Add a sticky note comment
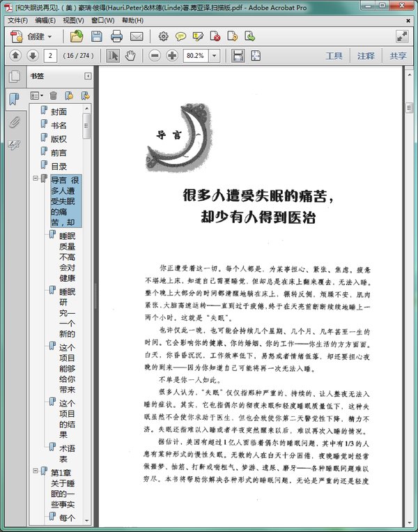418x532 pixels. tap(180, 36)
